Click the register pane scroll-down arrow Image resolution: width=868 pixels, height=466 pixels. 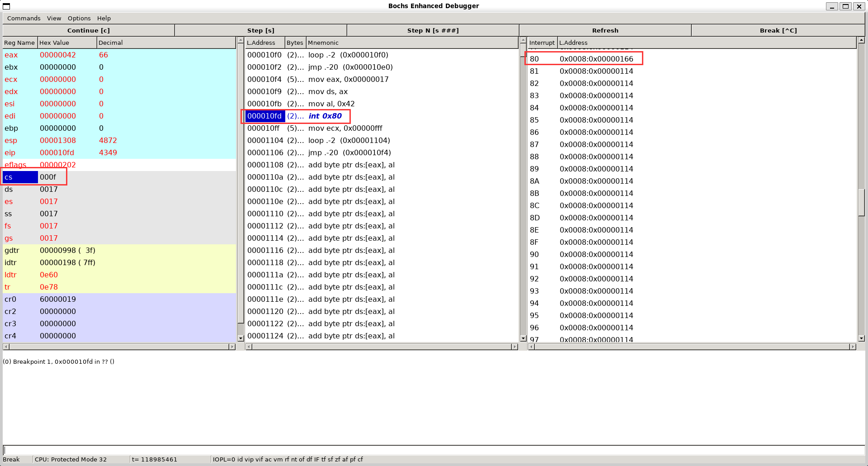[x=241, y=338]
